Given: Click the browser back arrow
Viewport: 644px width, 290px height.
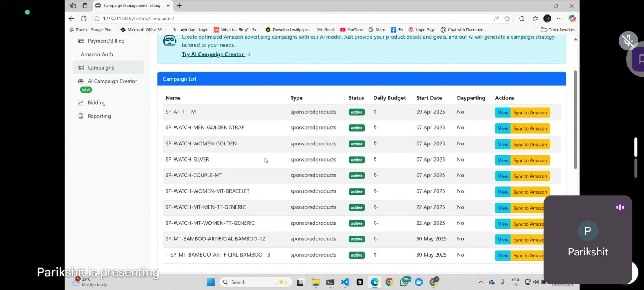Looking at the screenshot, I should pyautogui.click(x=71, y=19).
